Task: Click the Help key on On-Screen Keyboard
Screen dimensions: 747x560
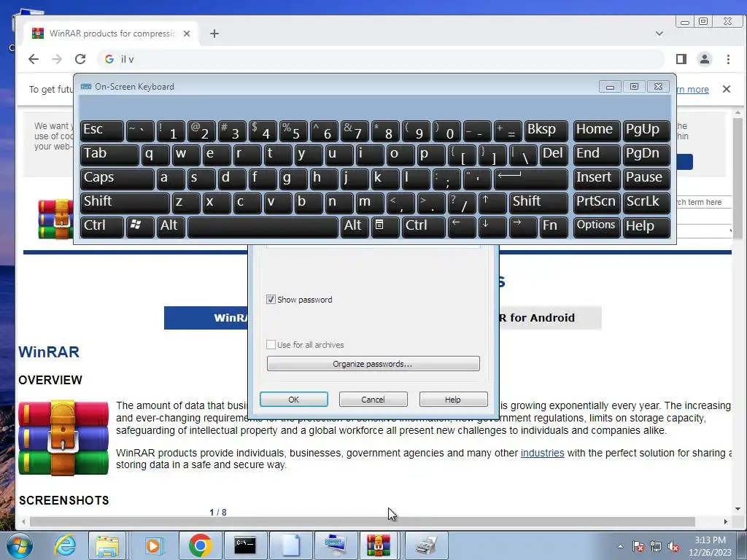Action: [x=646, y=227]
